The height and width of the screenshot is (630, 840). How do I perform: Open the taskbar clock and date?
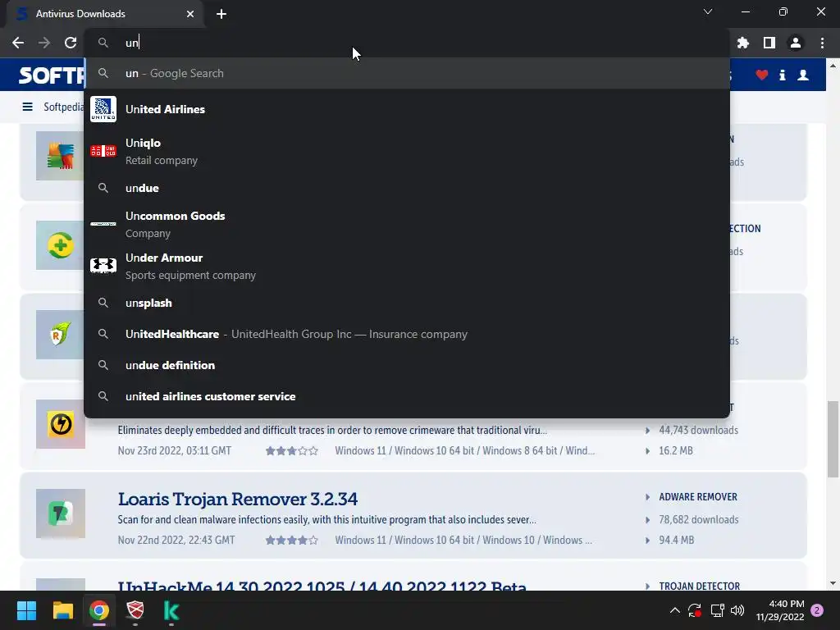pyautogui.click(x=780, y=610)
